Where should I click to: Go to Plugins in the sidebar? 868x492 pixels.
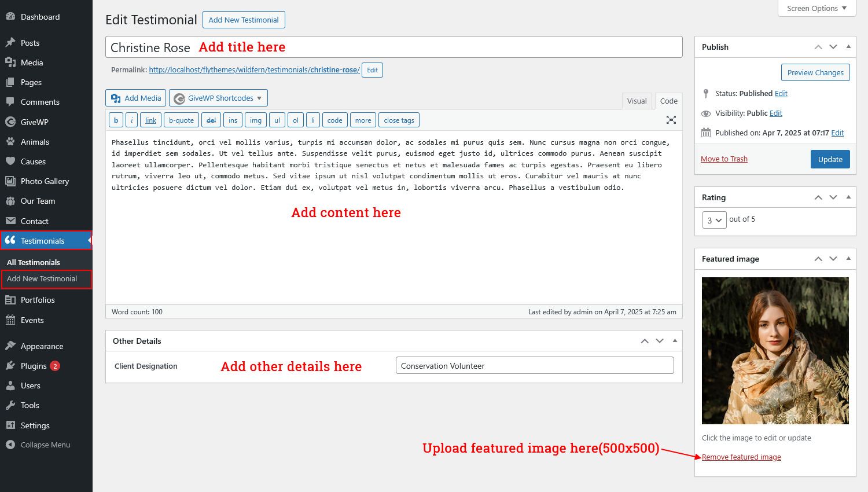pyautogui.click(x=34, y=366)
